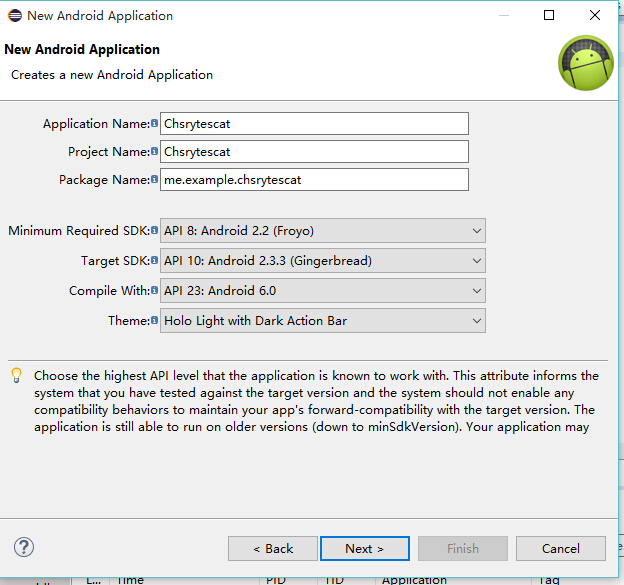Open the Target SDK dropdown
Image resolution: width=624 pixels, height=585 pixels.
click(x=323, y=261)
